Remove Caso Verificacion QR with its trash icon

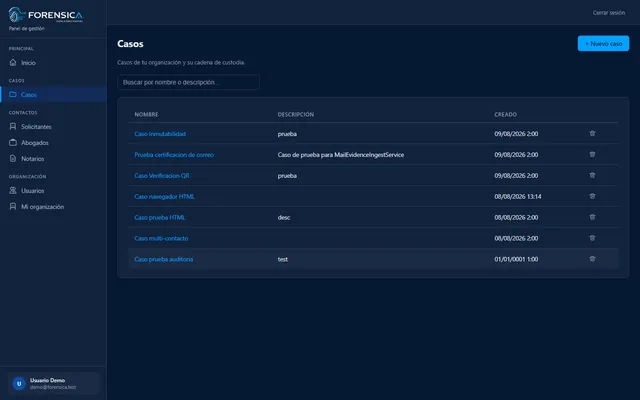592,175
